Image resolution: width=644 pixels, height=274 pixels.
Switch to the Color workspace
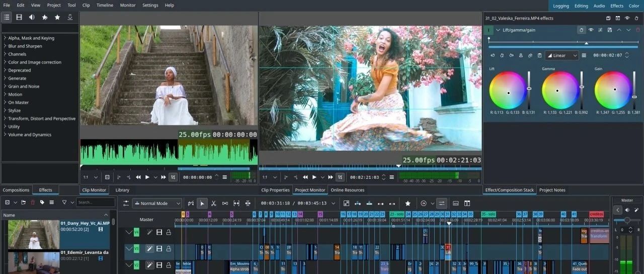(634, 6)
